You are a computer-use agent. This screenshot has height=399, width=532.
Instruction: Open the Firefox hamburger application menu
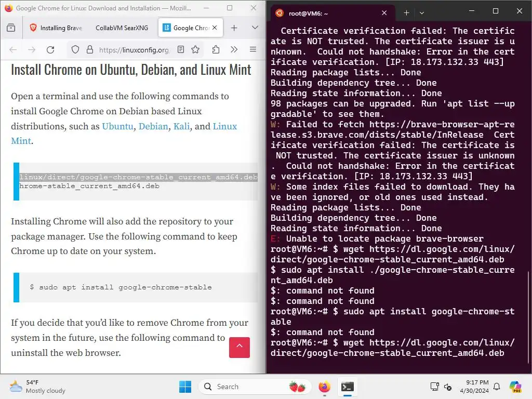(253, 50)
